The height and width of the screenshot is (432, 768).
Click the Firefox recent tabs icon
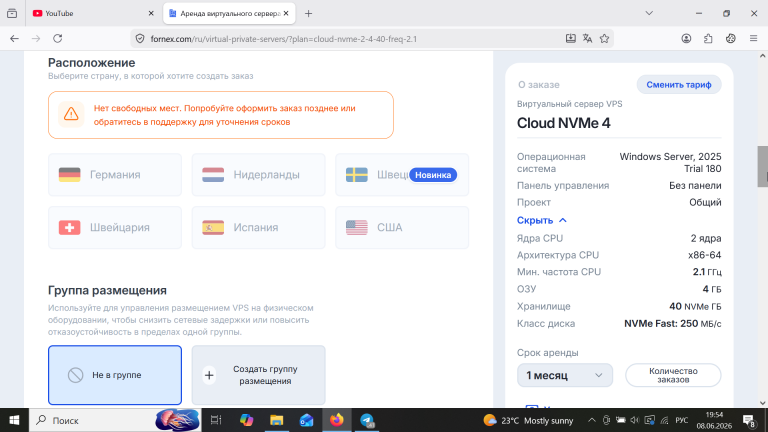point(12,13)
